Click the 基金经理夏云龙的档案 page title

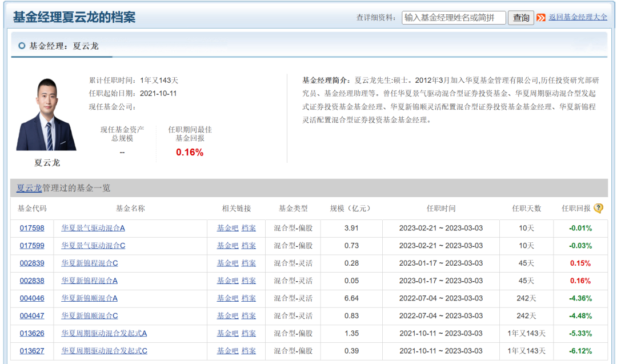74,17
